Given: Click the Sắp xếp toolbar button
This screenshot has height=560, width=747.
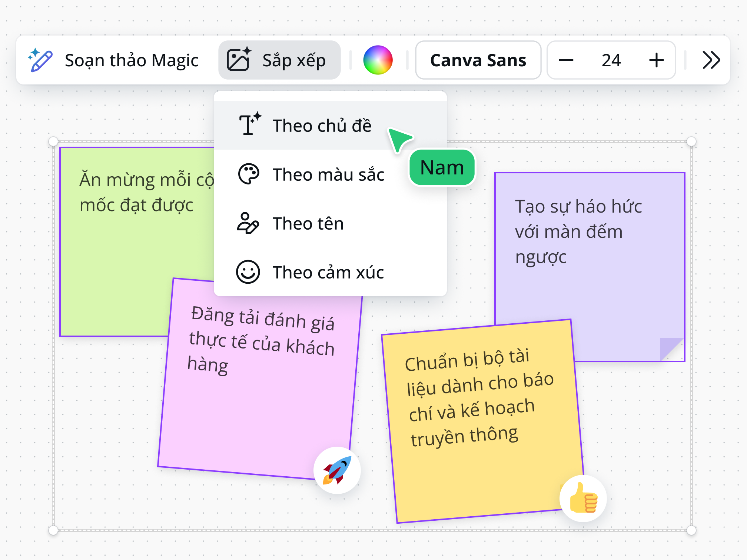Looking at the screenshot, I should (x=280, y=60).
